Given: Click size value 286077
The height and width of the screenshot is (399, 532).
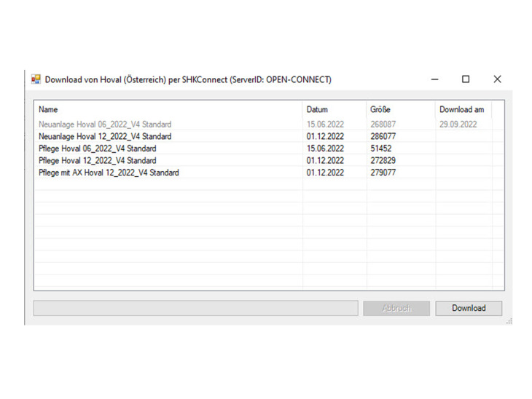Looking at the screenshot, I should pyautogui.click(x=383, y=136).
